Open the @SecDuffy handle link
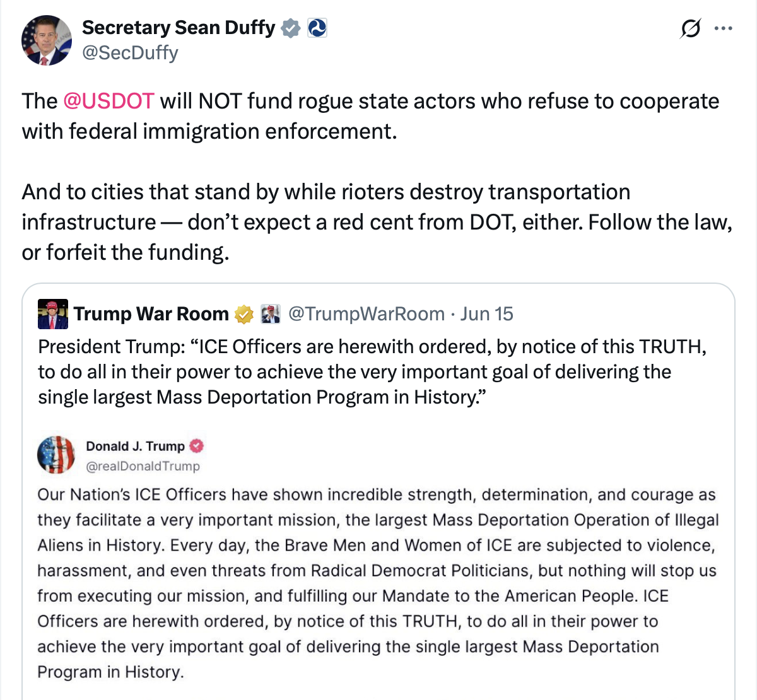Image resolution: width=757 pixels, height=700 pixels. click(130, 53)
